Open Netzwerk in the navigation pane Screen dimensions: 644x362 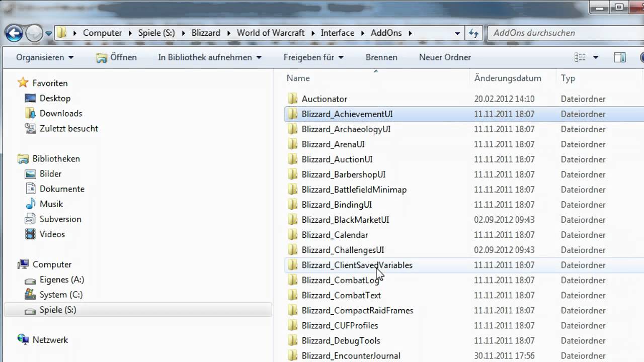tap(50, 340)
